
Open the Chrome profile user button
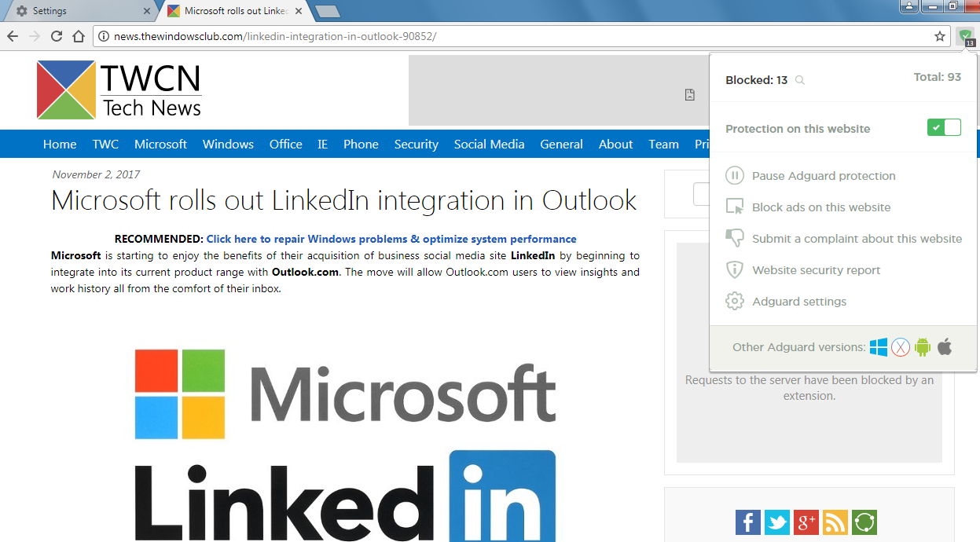[909, 7]
